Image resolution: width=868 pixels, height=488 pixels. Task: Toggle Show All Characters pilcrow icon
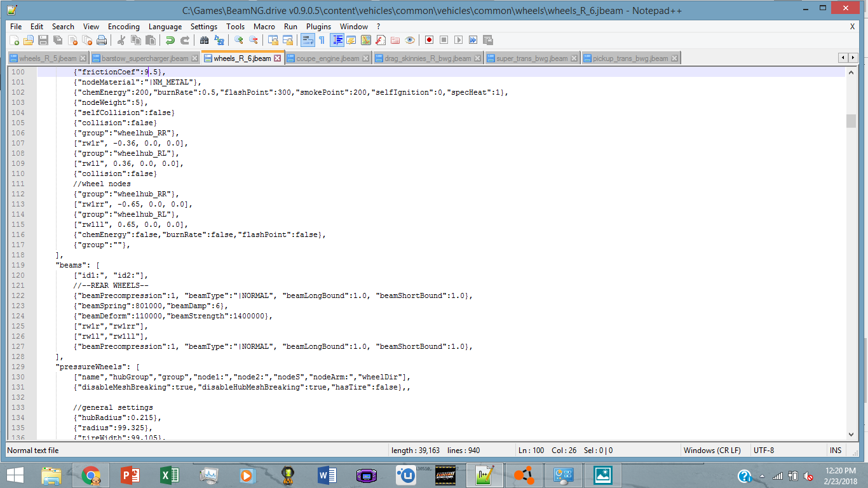point(322,40)
